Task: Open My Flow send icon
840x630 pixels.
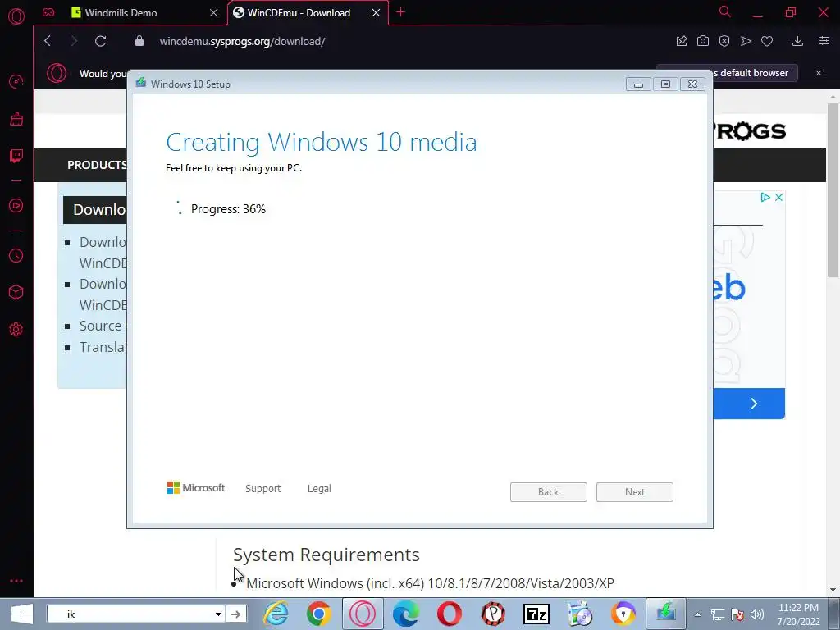Action: [x=746, y=41]
